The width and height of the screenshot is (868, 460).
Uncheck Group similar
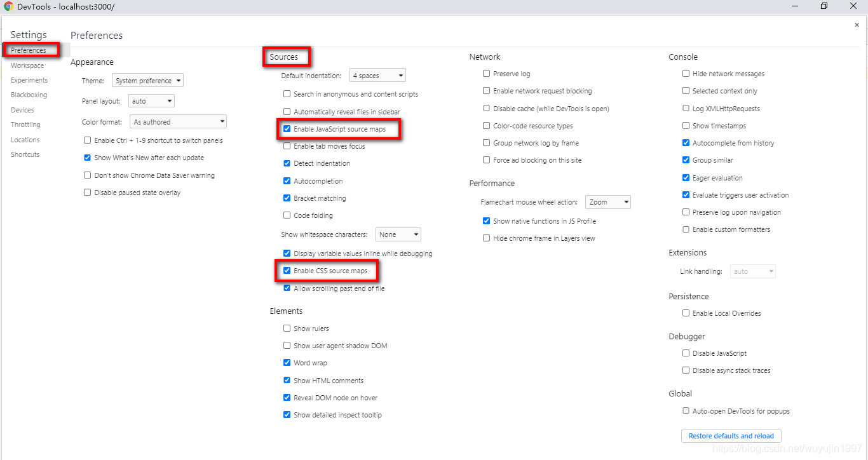click(686, 160)
